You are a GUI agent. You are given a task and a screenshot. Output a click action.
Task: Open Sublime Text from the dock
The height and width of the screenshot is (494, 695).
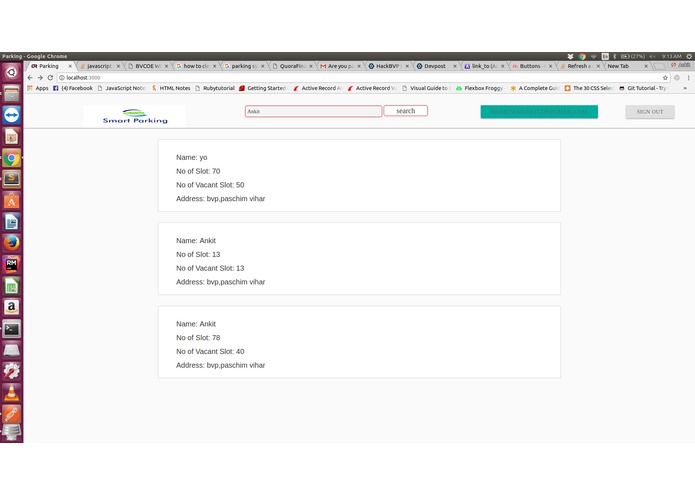(x=12, y=179)
